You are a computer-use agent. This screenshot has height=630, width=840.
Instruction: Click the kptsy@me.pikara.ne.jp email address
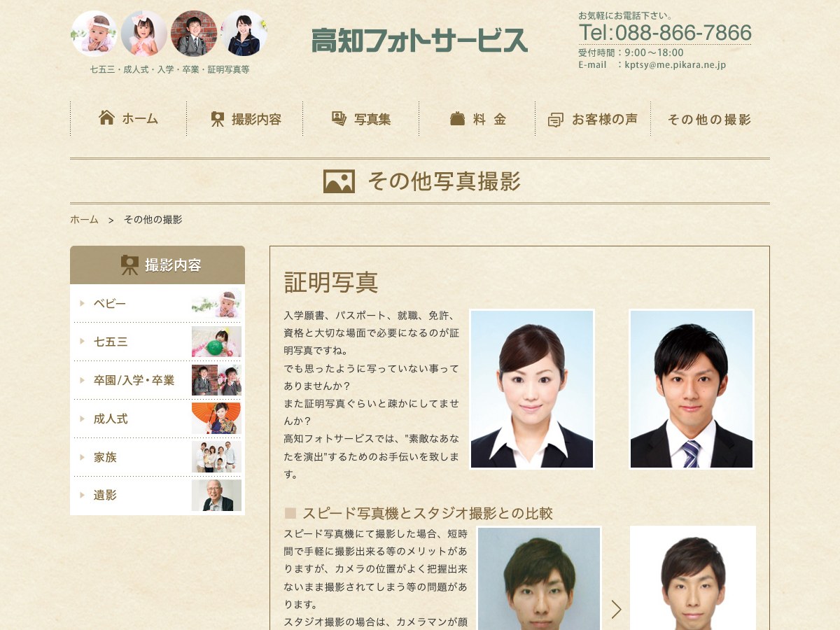(675, 64)
